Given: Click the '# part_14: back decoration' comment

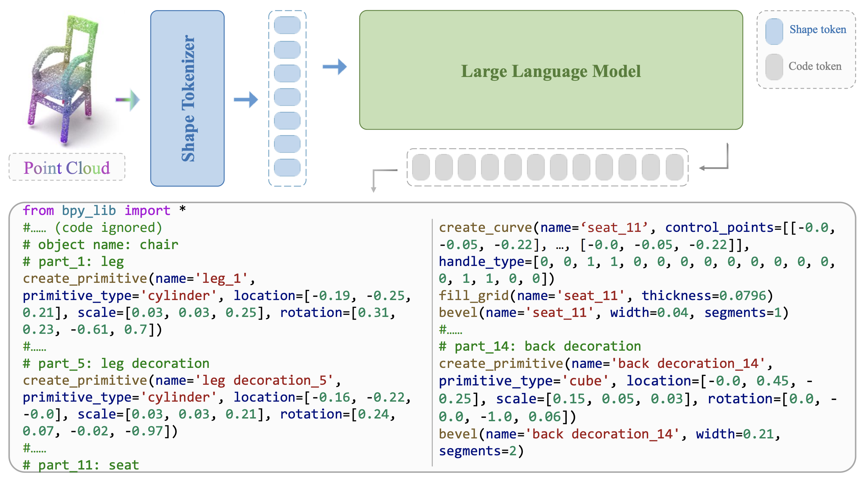Looking at the screenshot, I should 540,346.
